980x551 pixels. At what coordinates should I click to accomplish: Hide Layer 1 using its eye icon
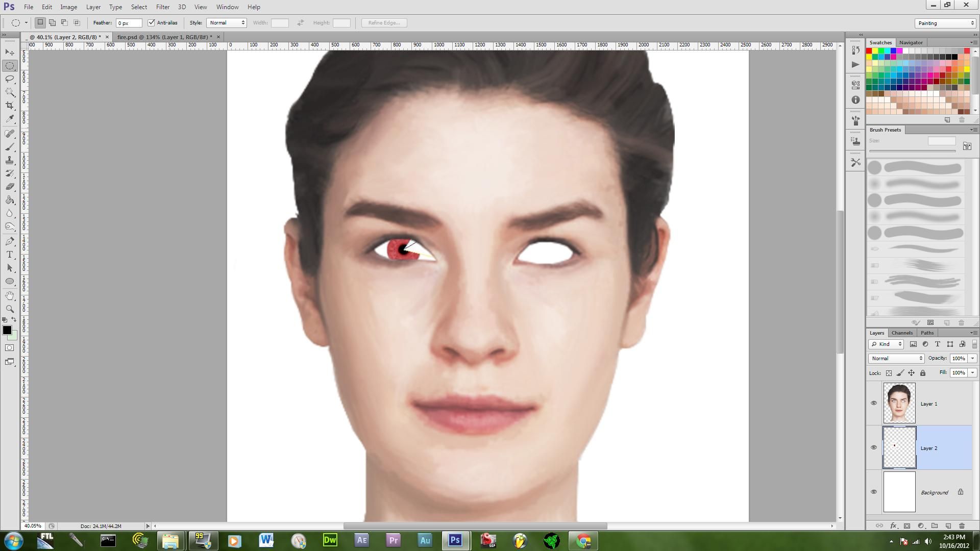click(873, 403)
